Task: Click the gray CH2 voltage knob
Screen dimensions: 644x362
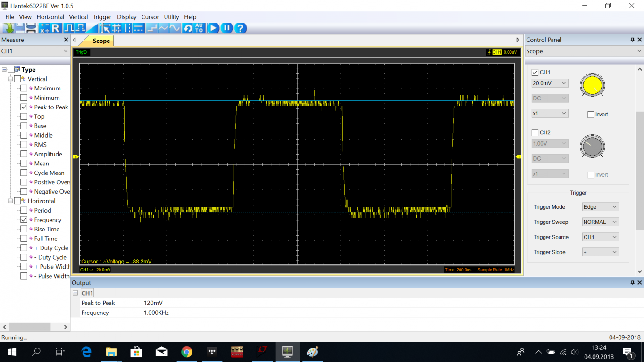Action: [593, 147]
